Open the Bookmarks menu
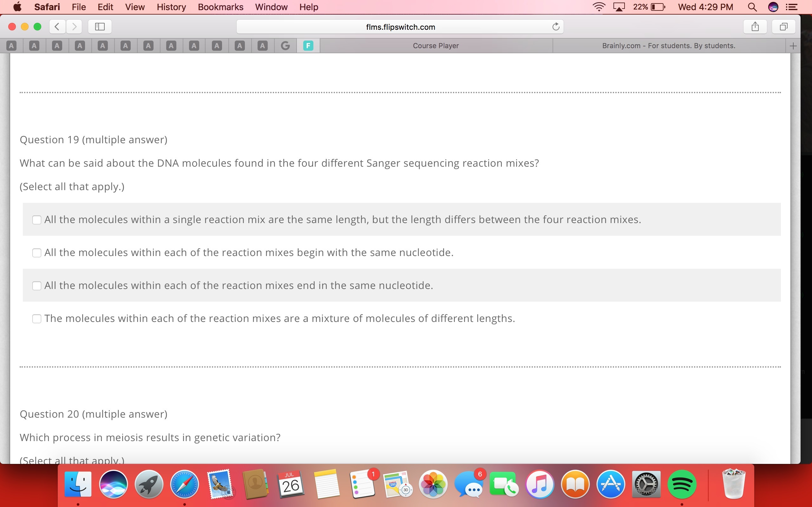This screenshot has width=812, height=507. pos(220,7)
